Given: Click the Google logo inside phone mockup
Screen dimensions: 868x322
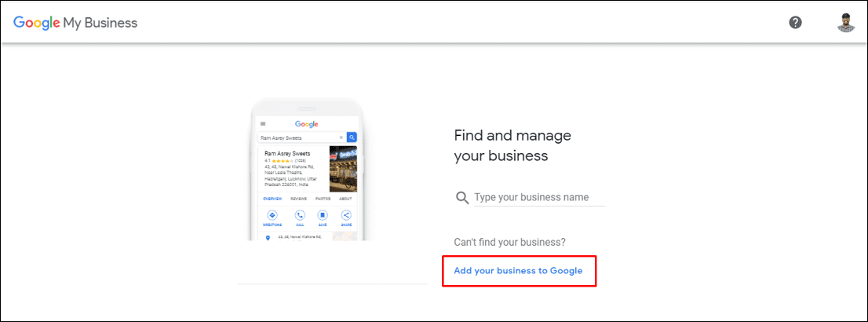Looking at the screenshot, I should pos(307,124).
